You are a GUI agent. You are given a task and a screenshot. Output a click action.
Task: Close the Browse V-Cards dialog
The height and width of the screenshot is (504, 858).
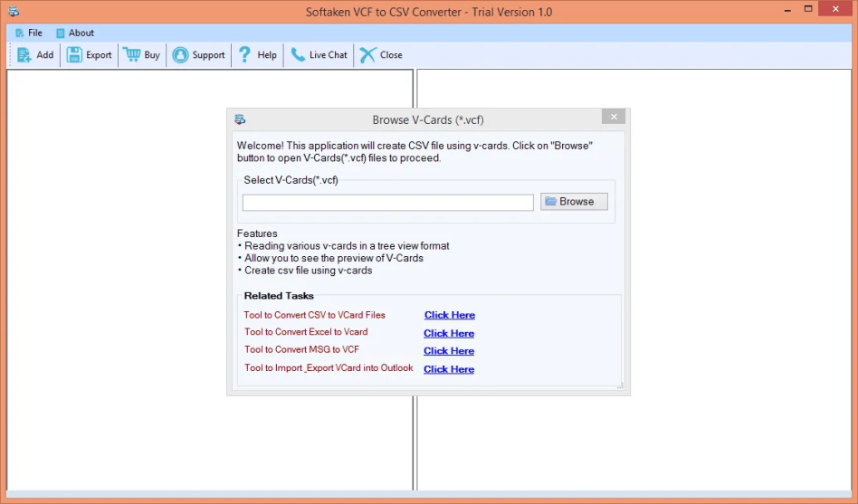pos(614,117)
